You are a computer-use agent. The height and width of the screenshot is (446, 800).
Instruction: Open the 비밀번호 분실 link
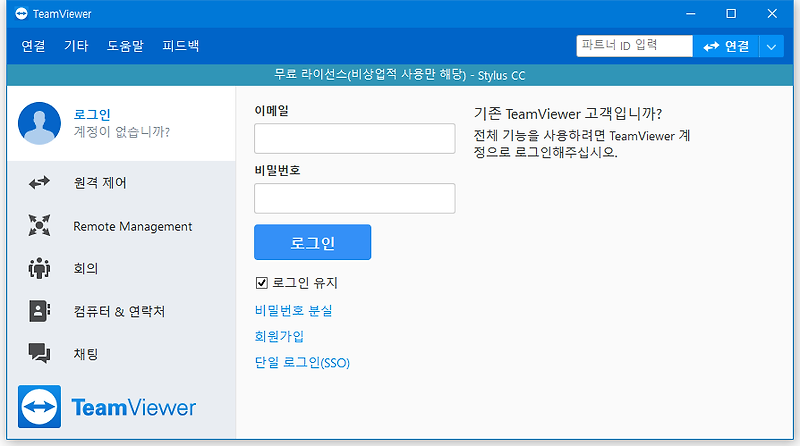pyautogui.click(x=293, y=310)
